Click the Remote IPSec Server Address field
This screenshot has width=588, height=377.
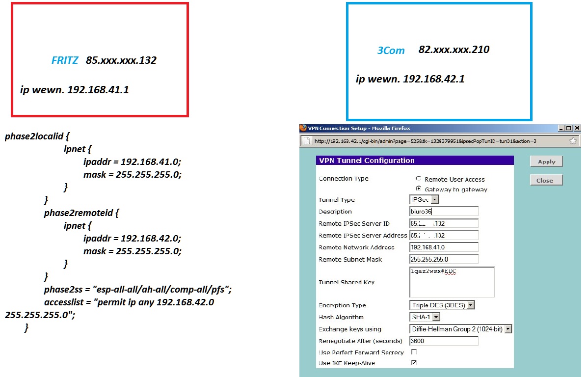tap(444, 235)
